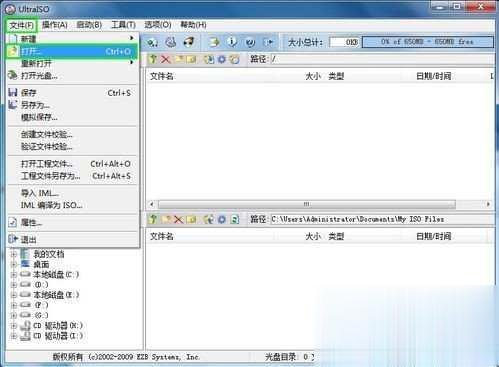The height and width of the screenshot is (367, 499).
Task: Sort lower pane by 类型 column
Action: tap(336, 236)
